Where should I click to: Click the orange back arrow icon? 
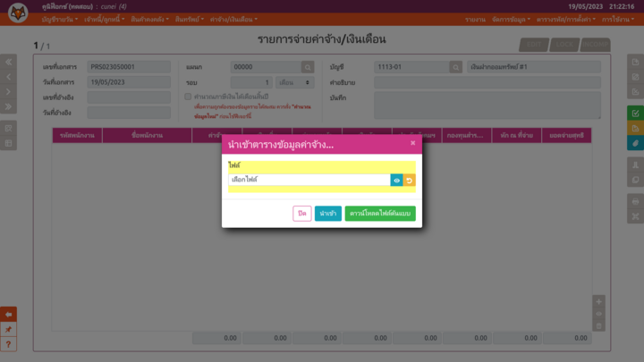[9, 315]
